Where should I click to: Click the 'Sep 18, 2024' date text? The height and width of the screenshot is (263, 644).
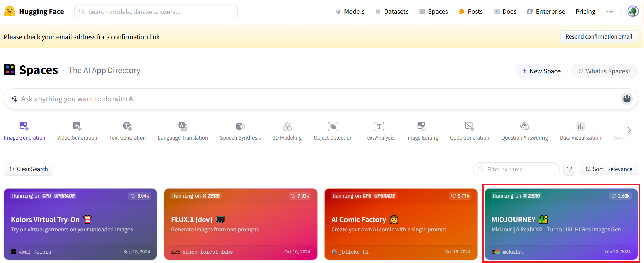click(137, 252)
